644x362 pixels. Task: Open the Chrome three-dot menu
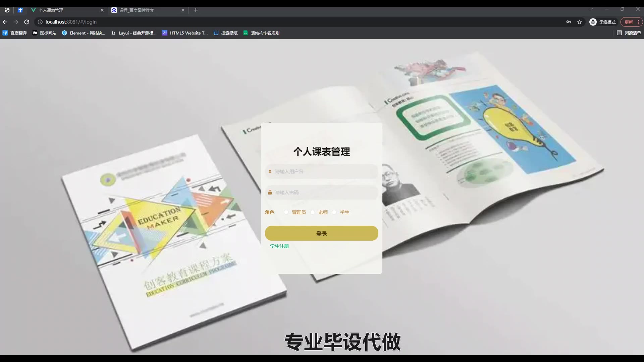point(638,22)
